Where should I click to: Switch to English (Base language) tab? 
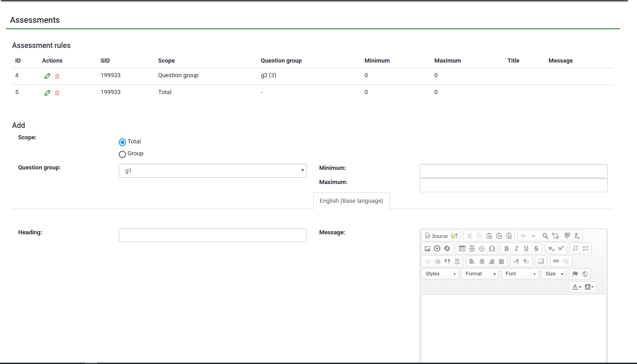[351, 201]
